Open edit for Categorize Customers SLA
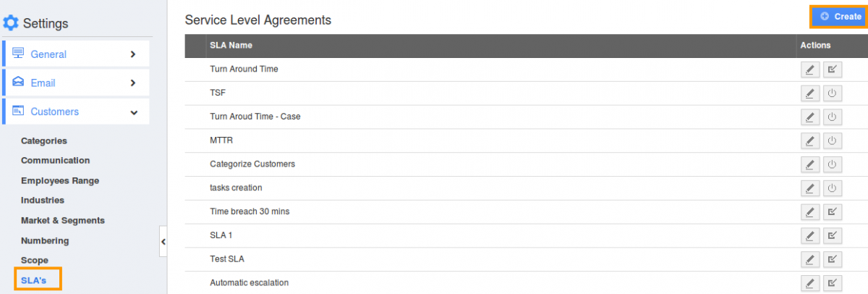868x294 pixels. (x=810, y=164)
